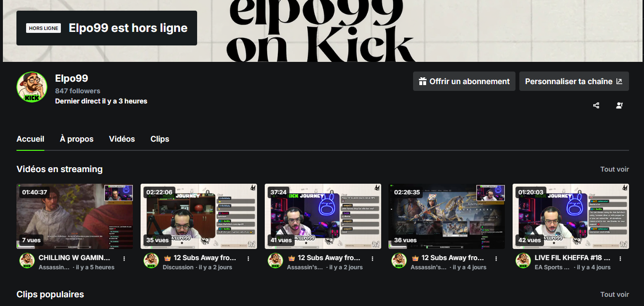The width and height of the screenshot is (644, 306).
Task: Click the share channel icon
Action: [x=596, y=105]
